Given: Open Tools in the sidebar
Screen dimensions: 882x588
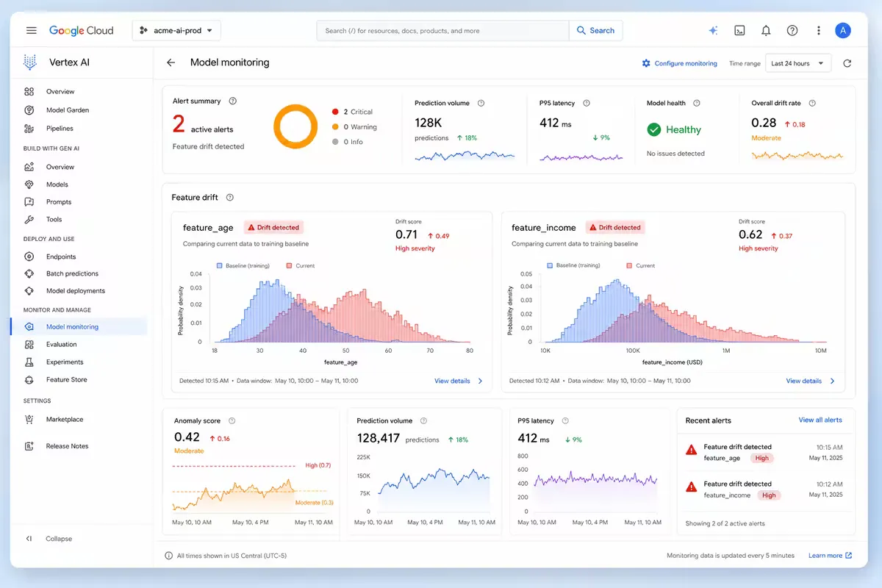Looking at the screenshot, I should point(79,220).
